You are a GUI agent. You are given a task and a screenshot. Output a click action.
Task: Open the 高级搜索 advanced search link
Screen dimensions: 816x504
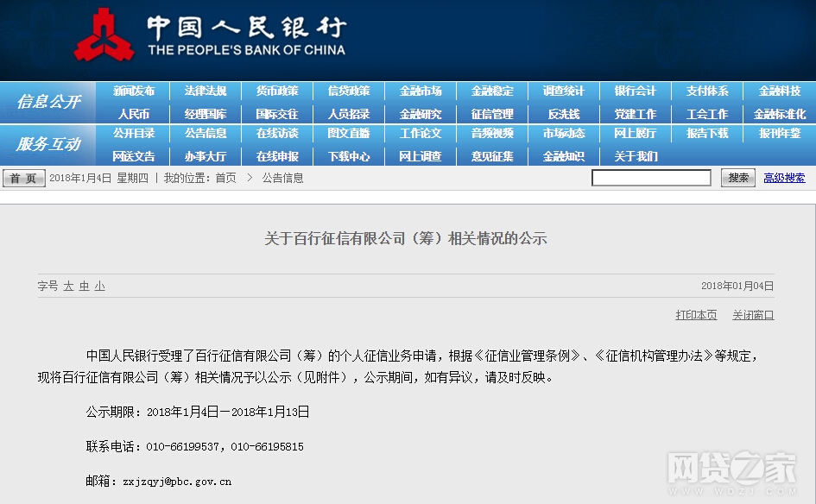[784, 178]
